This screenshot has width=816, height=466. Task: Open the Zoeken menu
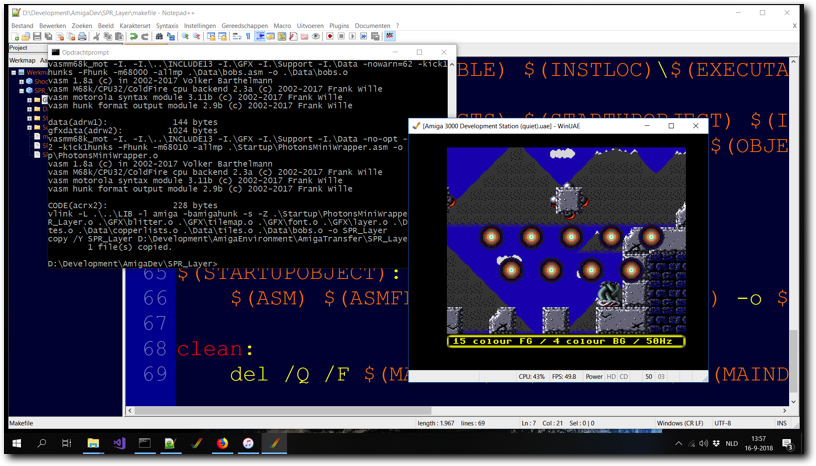[82, 26]
